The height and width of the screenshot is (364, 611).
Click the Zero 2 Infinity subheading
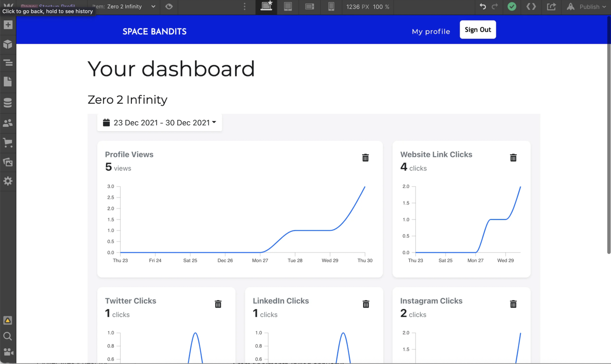(x=127, y=99)
